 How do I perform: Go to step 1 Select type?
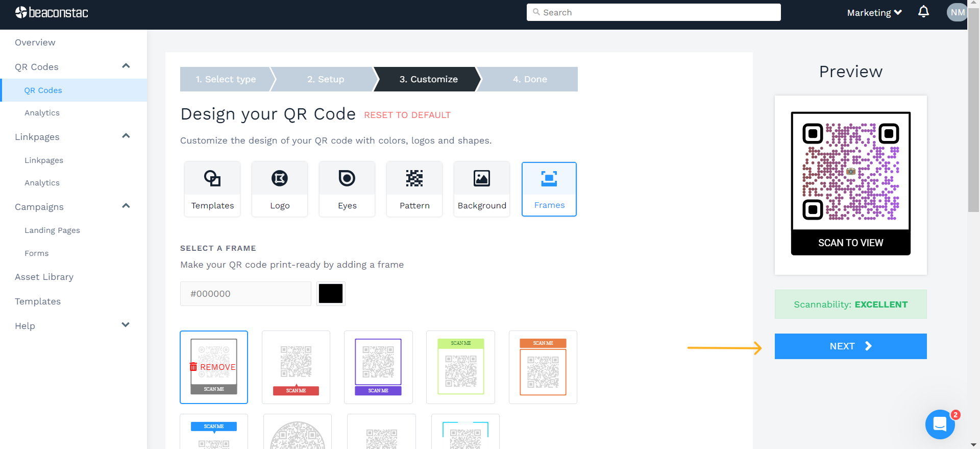(226, 79)
